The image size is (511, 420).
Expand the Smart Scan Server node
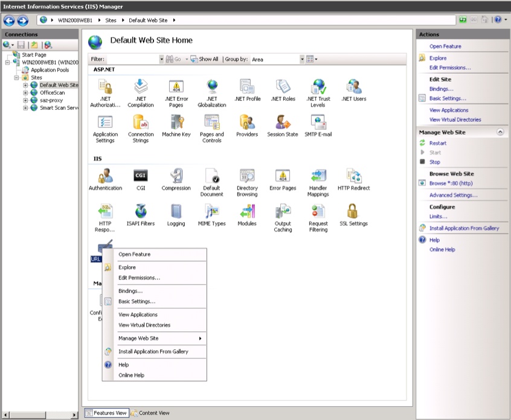pos(25,108)
